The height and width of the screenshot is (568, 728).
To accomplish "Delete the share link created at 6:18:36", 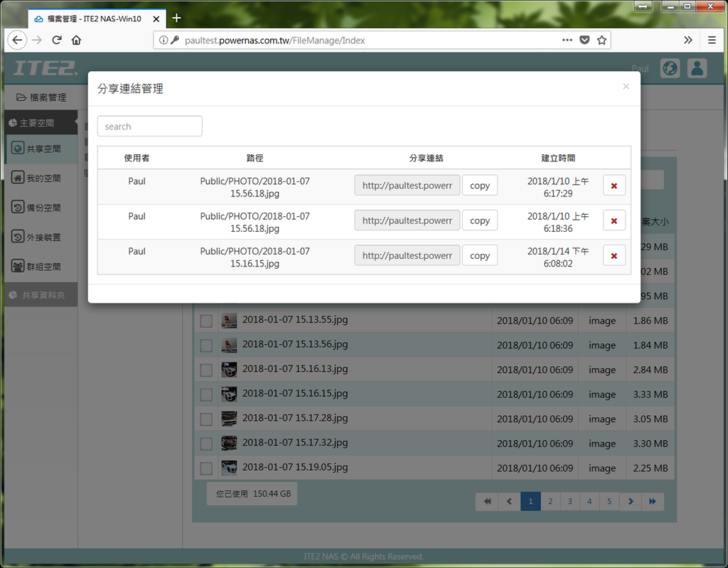I will [614, 221].
